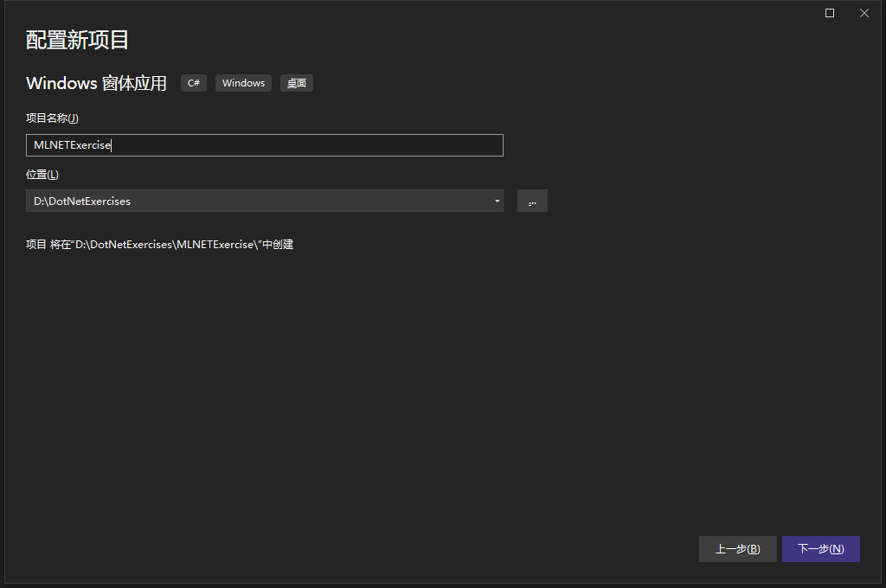The height and width of the screenshot is (588, 886).
Task: Select the C# language tag
Action: coord(193,83)
